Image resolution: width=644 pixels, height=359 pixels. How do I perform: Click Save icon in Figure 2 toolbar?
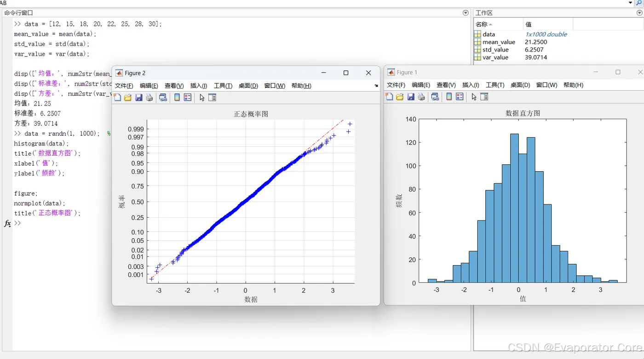click(138, 98)
